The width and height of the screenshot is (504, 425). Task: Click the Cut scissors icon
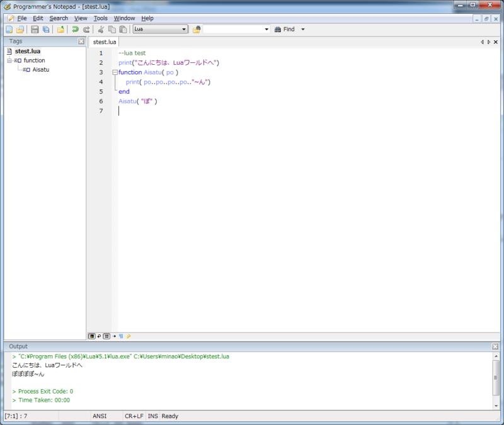click(x=101, y=30)
